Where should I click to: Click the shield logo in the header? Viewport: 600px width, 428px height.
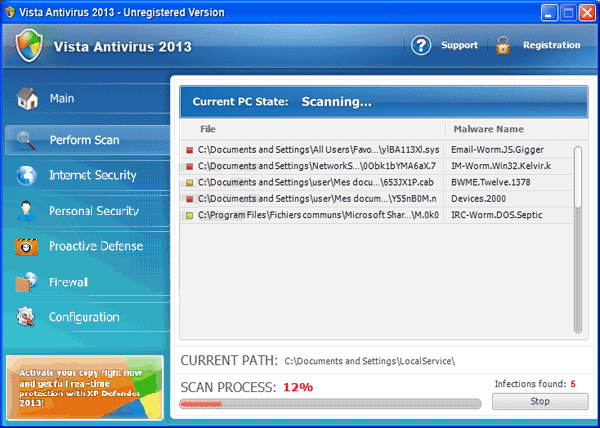pos(29,46)
